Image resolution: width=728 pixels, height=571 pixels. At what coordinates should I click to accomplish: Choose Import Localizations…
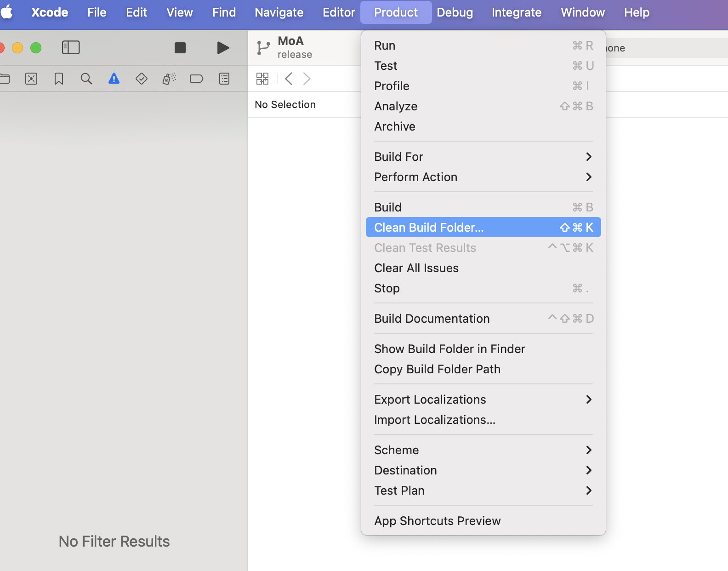(483, 420)
